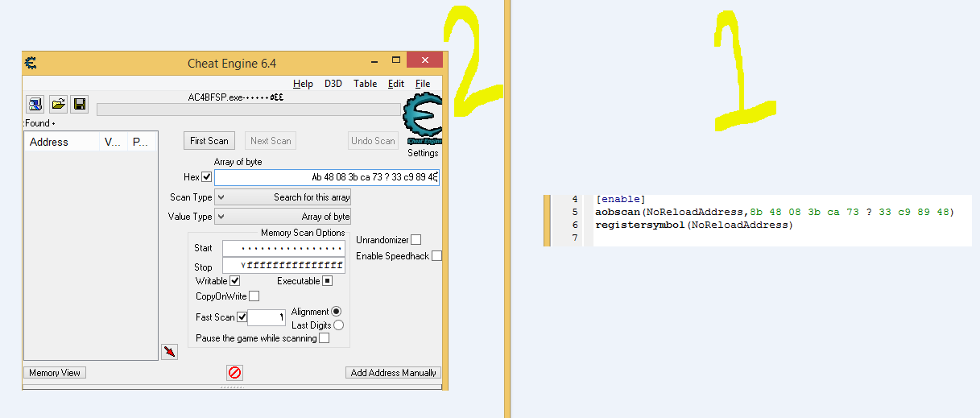Click the save floppy disk icon

80,104
